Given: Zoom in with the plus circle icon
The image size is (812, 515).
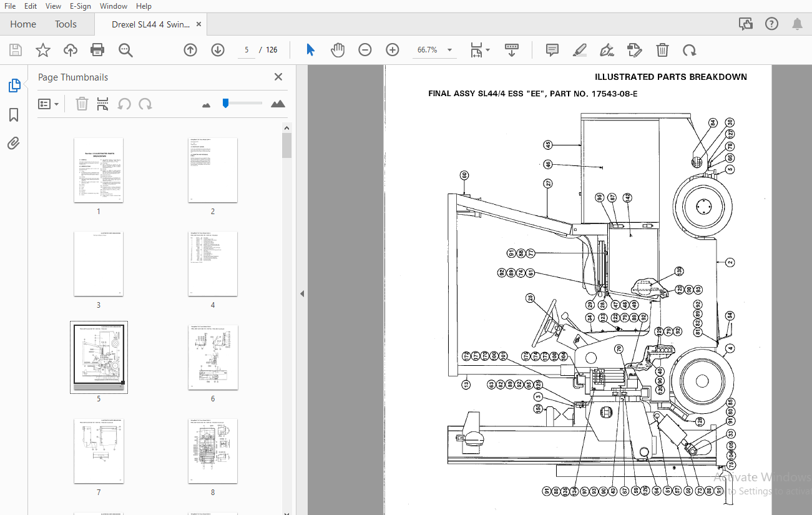Looking at the screenshot, I should (x=393, y=50).
